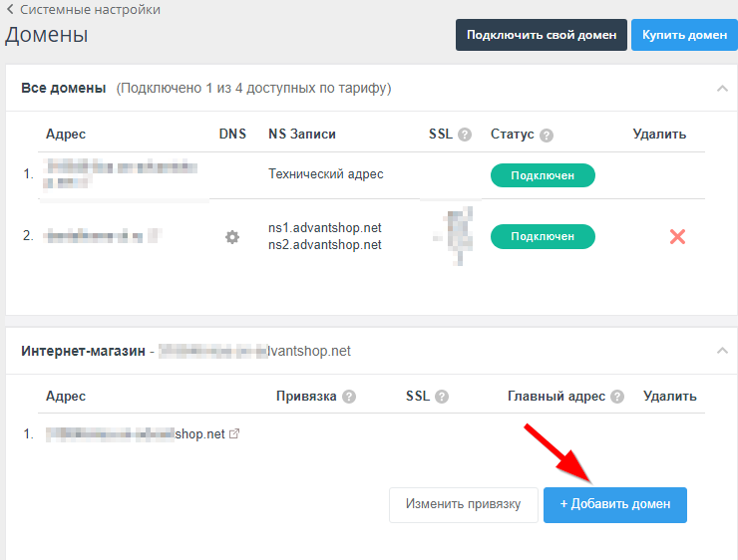Click help icon next to Привязка column

pos(349,397)
